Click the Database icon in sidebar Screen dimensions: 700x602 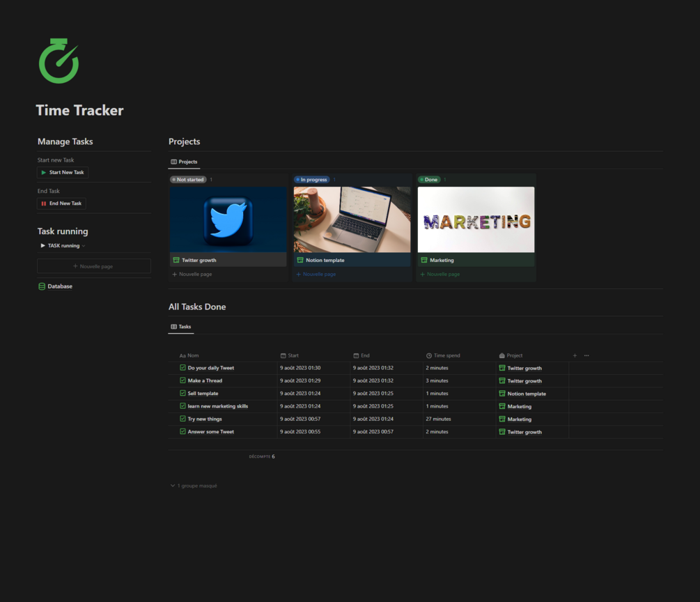pos(42,286)
